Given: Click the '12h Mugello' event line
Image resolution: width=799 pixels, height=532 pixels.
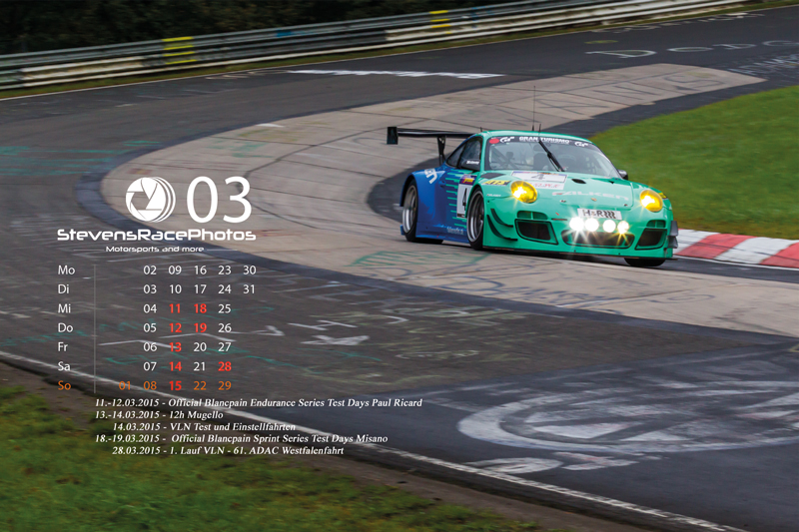Looking at the screenshot, I should tap(159, 415).
